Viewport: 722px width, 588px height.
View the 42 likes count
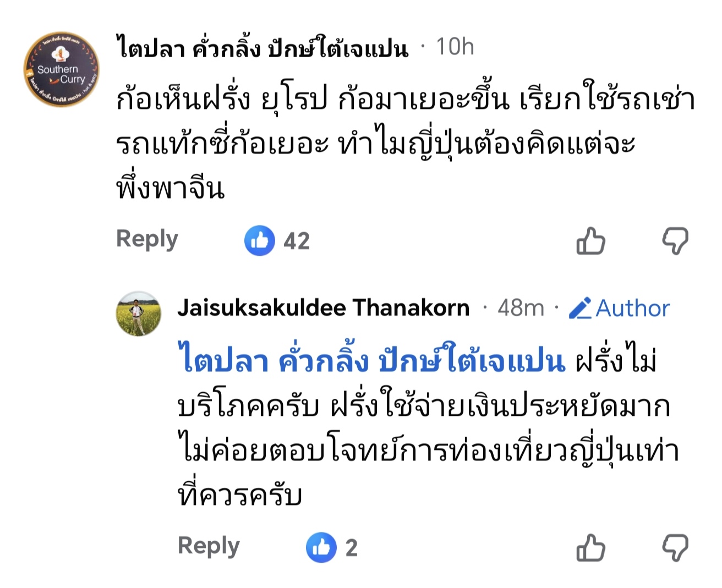coord(297,241)
